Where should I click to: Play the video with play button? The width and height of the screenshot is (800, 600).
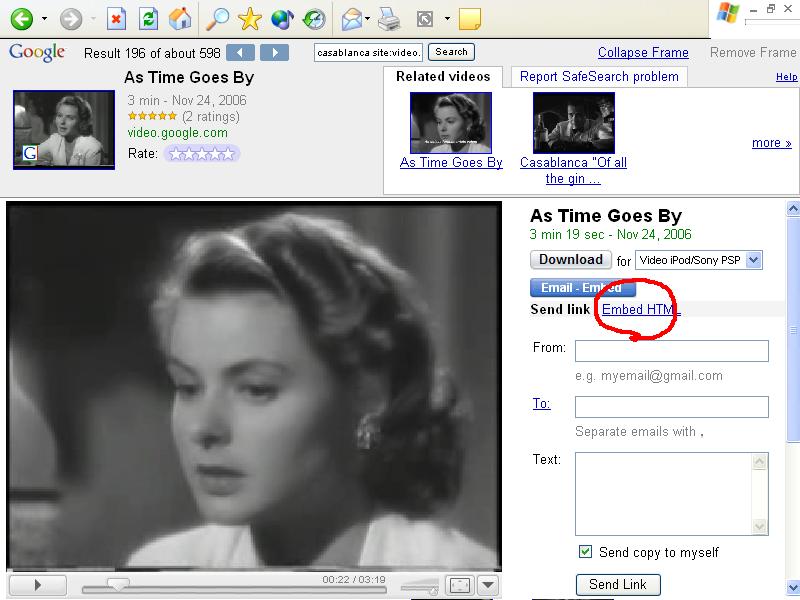tap(38, 585)
